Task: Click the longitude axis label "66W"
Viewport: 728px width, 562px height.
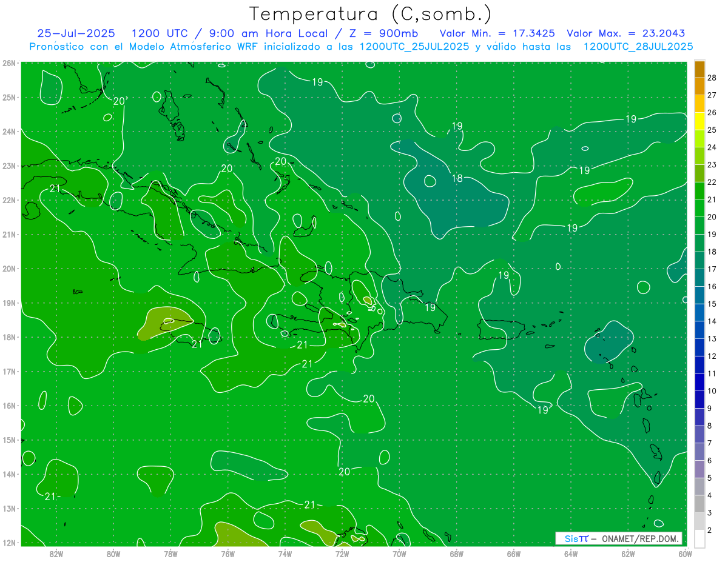Action: (514, 554)
